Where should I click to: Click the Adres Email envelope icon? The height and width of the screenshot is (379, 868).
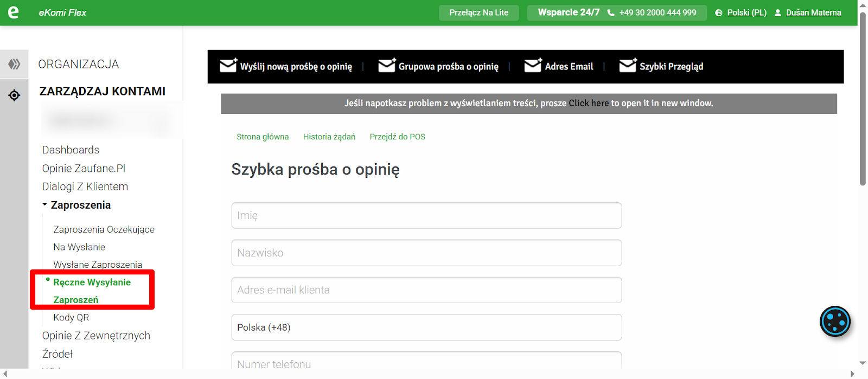coord(533,66)
